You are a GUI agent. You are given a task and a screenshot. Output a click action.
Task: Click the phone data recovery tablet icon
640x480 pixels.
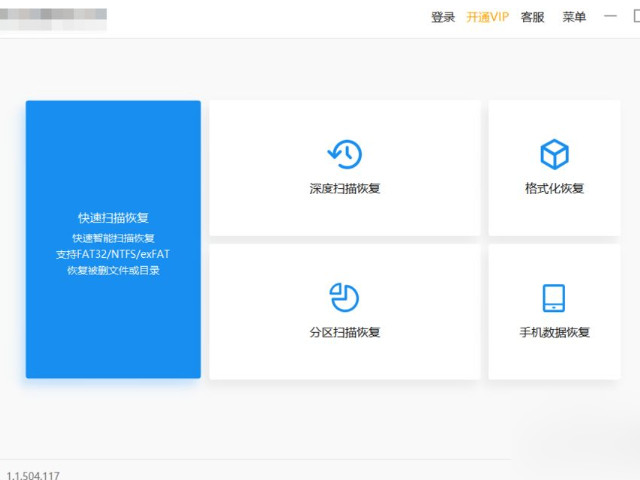coord(554,298)
